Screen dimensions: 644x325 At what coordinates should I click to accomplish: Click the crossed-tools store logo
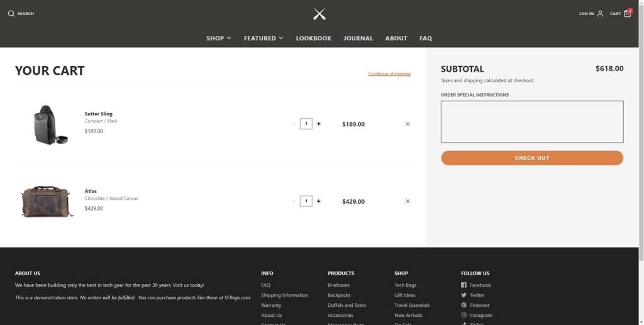[x=319, y=13]
